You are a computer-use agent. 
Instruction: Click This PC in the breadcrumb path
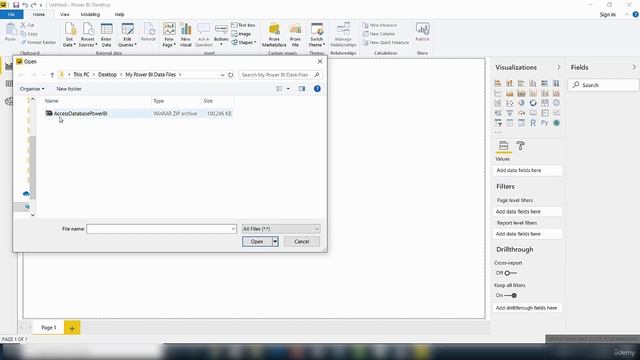coord(81,75)
